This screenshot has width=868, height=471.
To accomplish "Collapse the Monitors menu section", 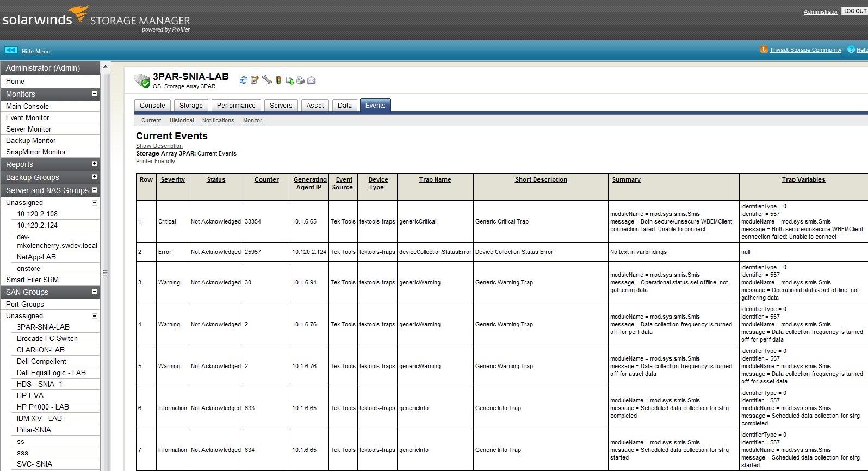I will 95,94.
